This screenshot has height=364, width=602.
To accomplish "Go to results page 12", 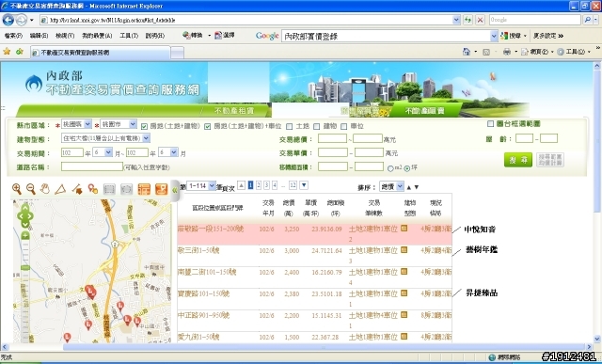I will pyautogui.click(x=293, y=185).
